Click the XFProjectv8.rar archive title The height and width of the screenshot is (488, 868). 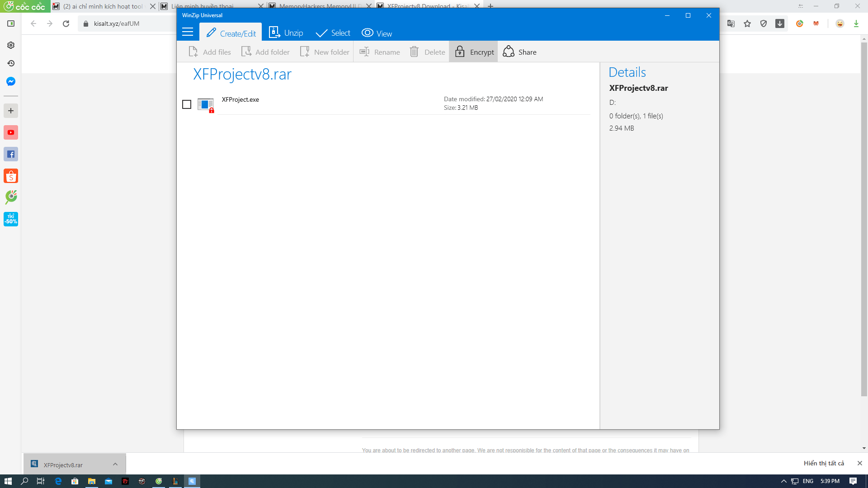pyautogui.click(x=242, y=74)
